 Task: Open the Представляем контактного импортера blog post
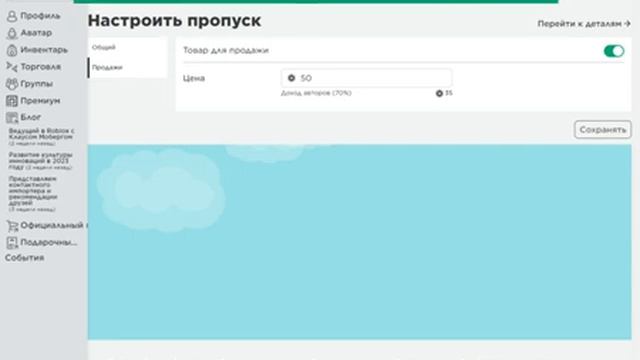[x=33, y=193]
